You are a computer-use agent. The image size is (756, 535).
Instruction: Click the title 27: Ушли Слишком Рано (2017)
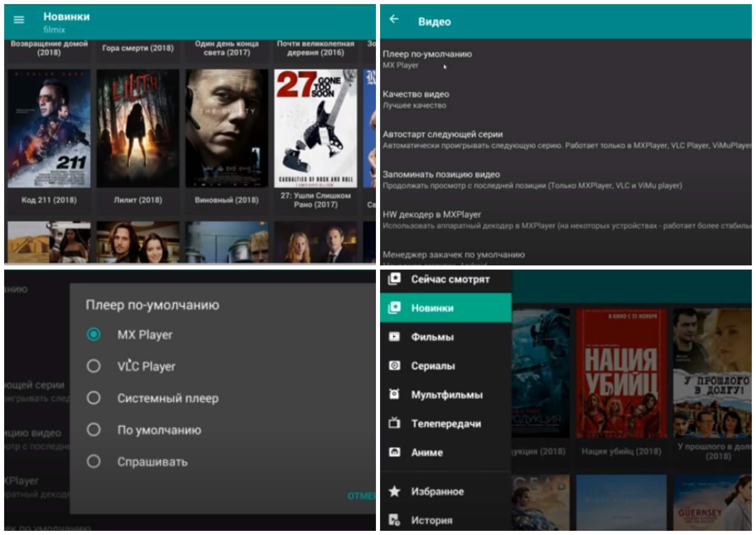click(316, 200)
